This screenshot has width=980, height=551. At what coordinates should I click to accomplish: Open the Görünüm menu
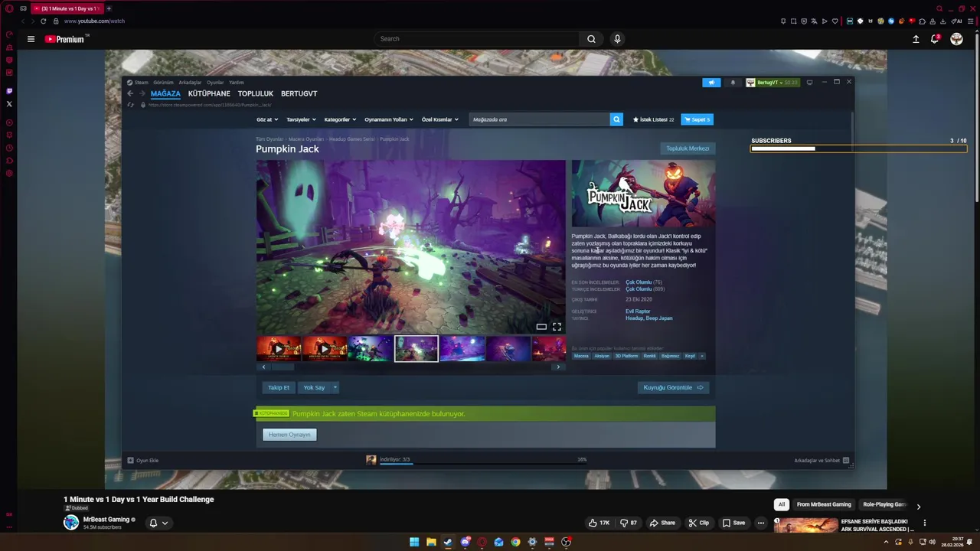click(x=163, y=83)
